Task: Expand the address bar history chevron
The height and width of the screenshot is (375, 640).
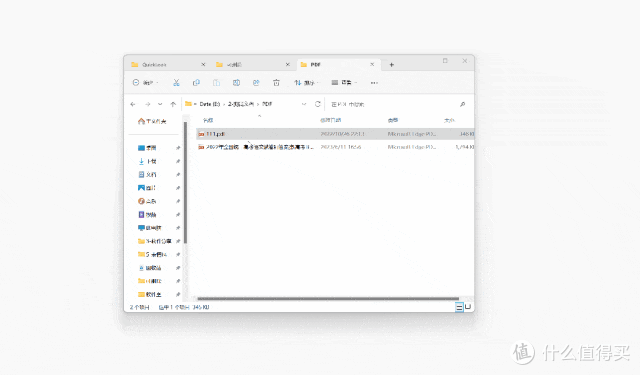Action: pos(304,104)
